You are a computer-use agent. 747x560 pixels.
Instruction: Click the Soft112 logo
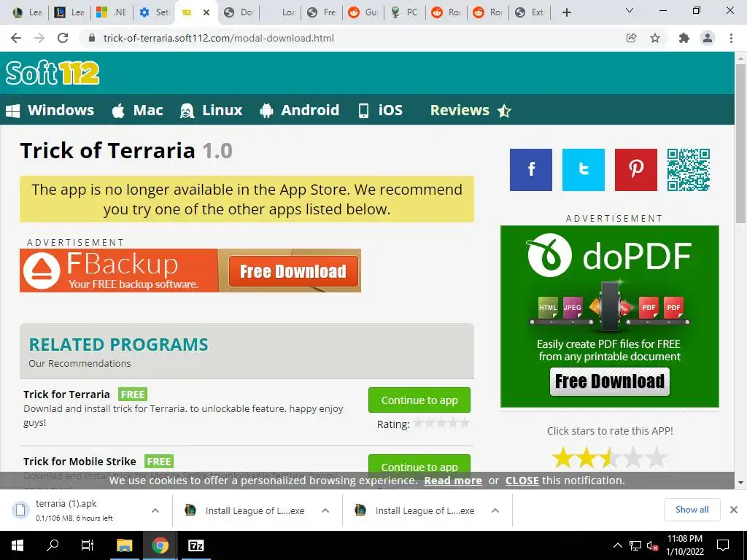(x=53, y=73)
